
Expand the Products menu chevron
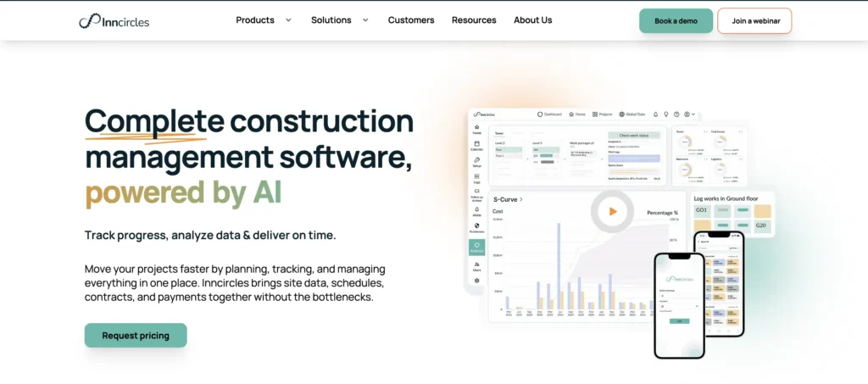(x=288, y=19)
